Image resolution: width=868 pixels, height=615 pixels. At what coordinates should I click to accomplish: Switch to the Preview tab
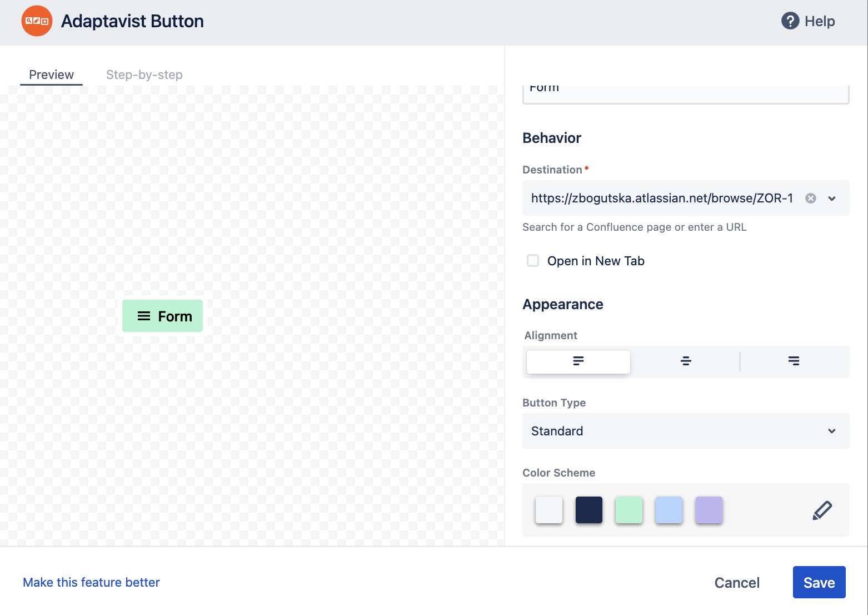[51, 75]
